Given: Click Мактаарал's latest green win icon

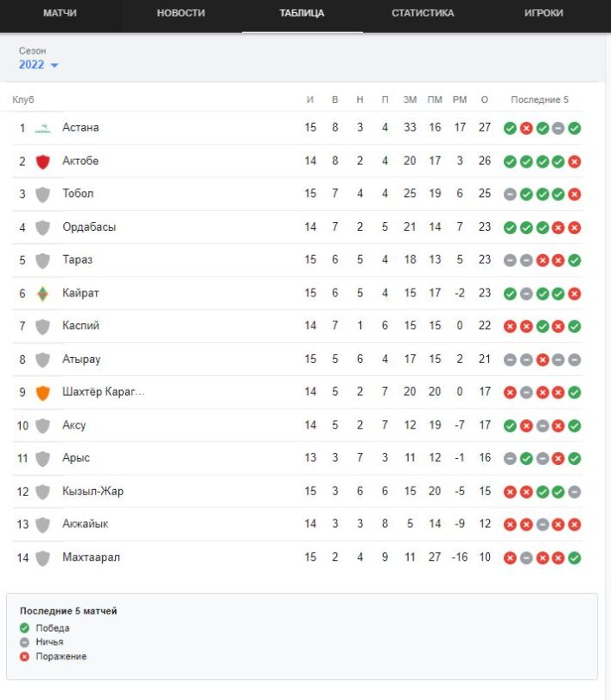Looking at the screenshot, I should tap(575, 558).
